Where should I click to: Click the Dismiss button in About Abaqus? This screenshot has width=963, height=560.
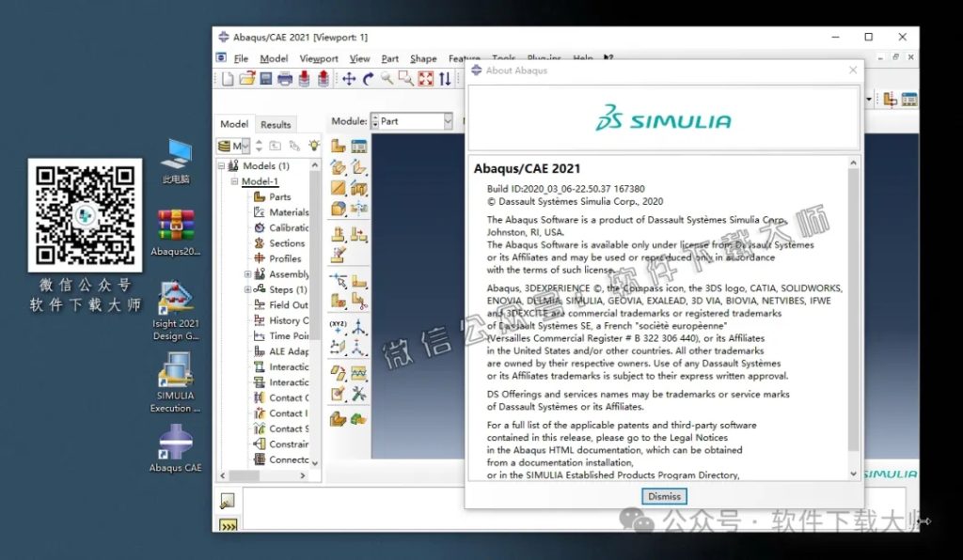pyautogui.click(x=664, y=495)
